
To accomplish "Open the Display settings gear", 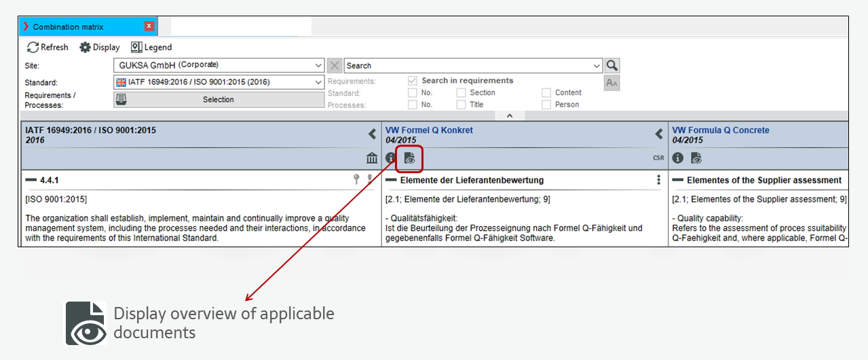I will click(x=99, y=48).
